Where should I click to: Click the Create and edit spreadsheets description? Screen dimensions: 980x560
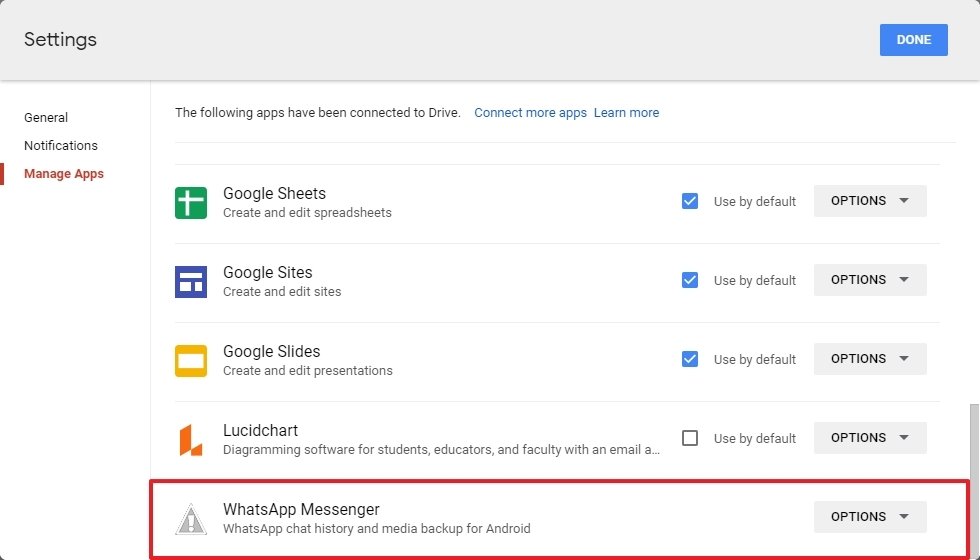tap(308, 212)
